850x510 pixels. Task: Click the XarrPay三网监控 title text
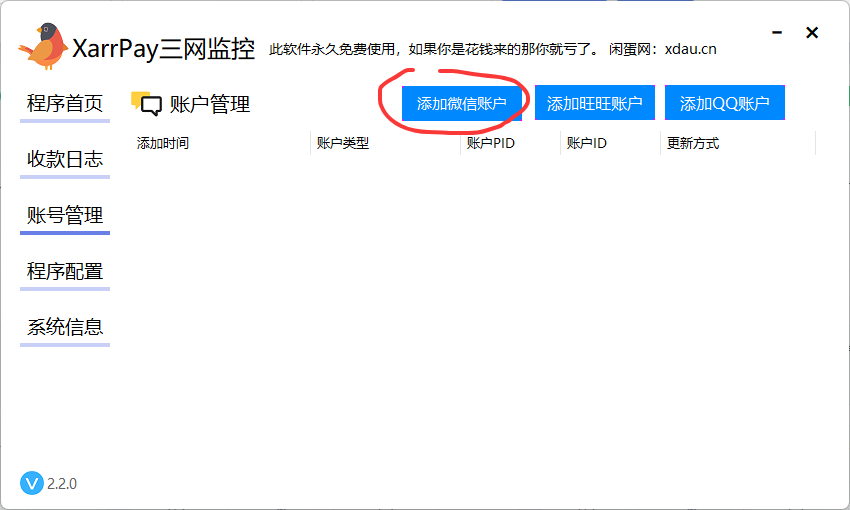point(163,49)
